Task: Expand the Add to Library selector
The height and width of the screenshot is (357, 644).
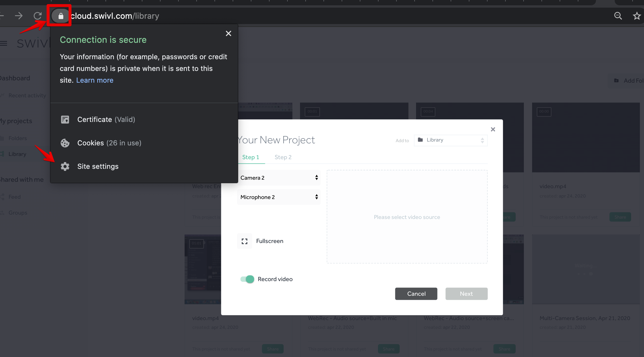Action: click(450, 140)
